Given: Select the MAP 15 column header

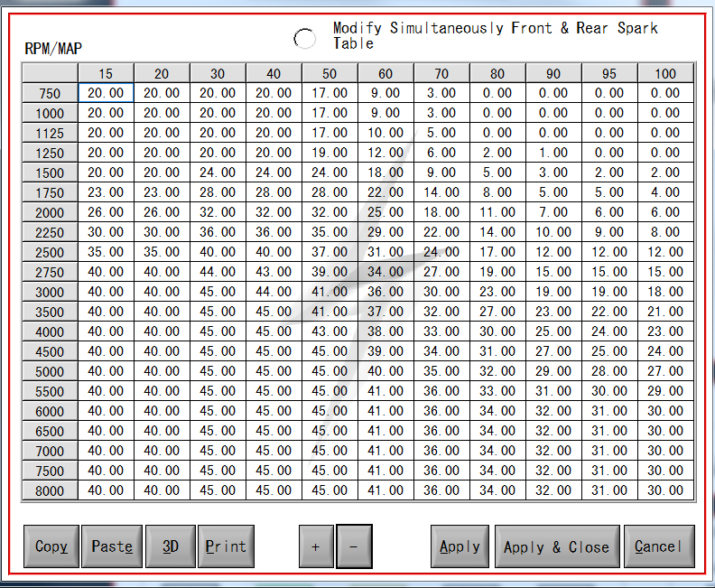Looking at the screenshot, I should [106, 73].
